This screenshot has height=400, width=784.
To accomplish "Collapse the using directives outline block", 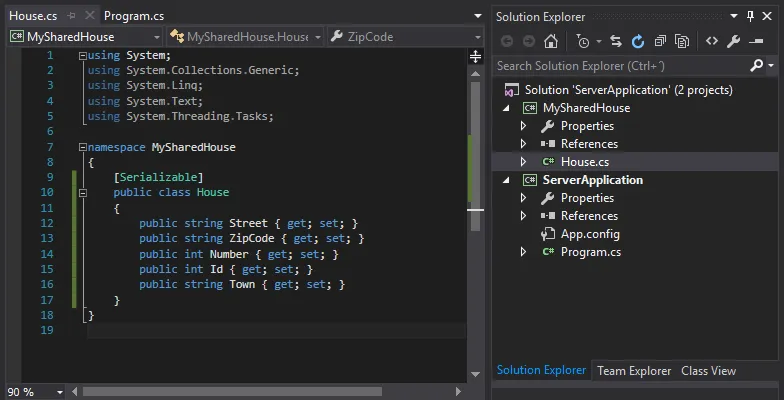I will tap(83, 56).
